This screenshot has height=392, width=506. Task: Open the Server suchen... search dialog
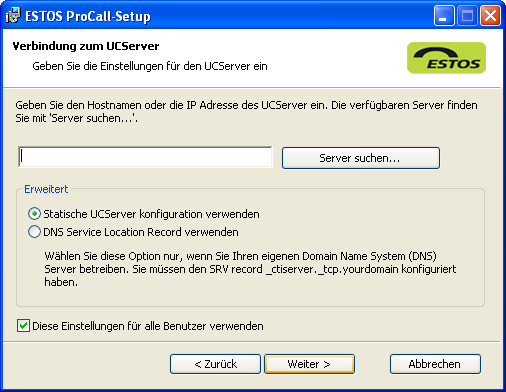tap(361, 158)
